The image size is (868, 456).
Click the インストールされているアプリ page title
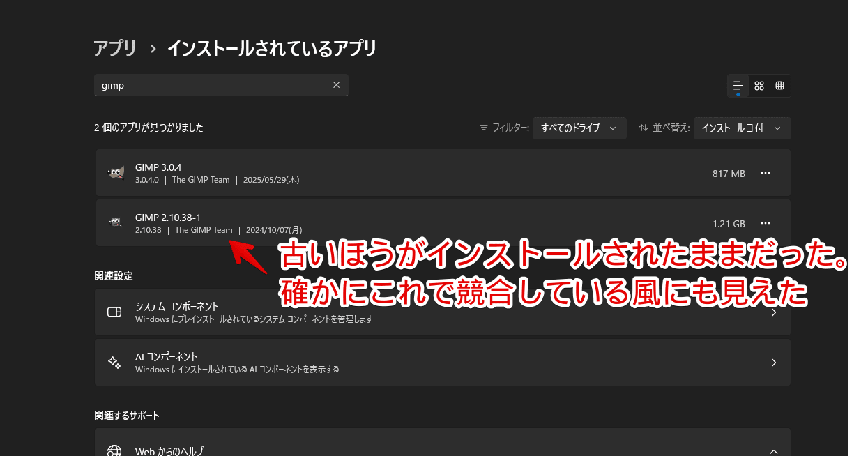272,49
